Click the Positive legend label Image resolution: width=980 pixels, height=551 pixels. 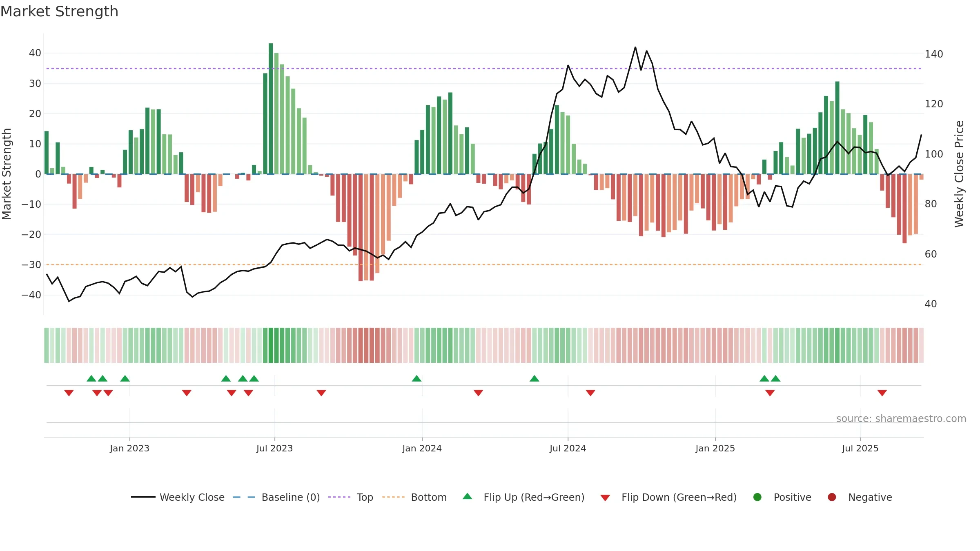[793, 497]
